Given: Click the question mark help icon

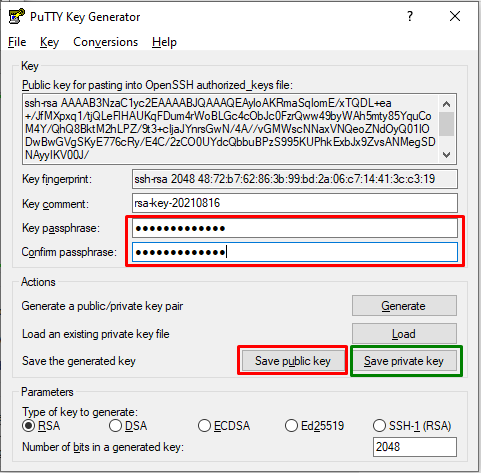Looking at the screenshot, I should pos(410,16).
